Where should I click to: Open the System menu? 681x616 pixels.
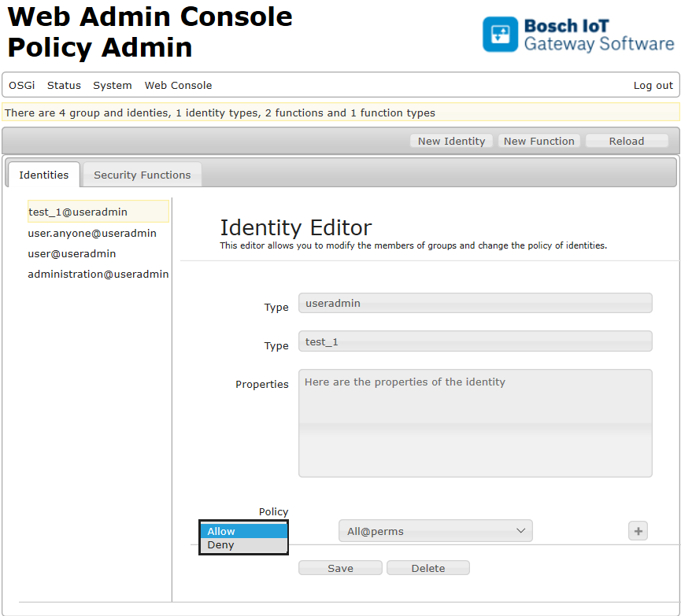pos(113,85)
